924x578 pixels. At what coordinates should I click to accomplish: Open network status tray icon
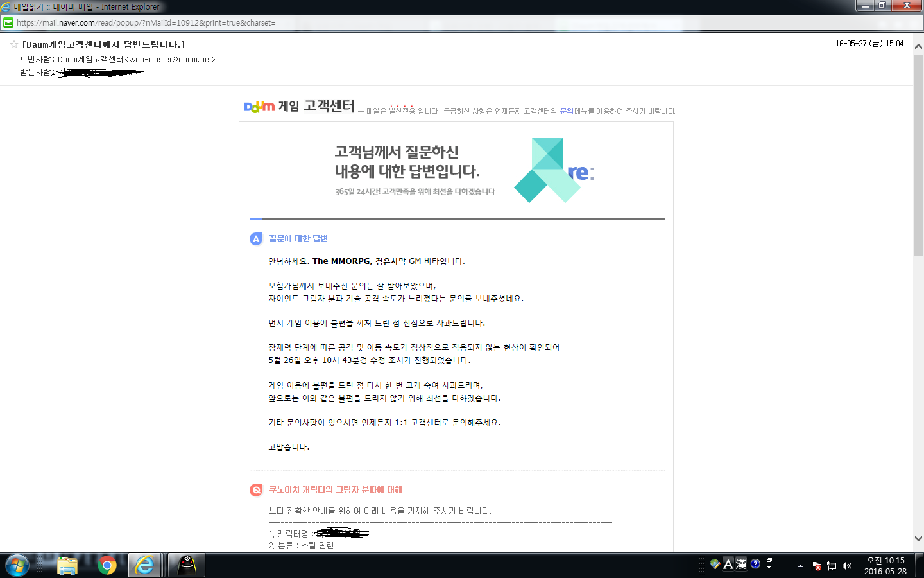(x=832, y=566)
